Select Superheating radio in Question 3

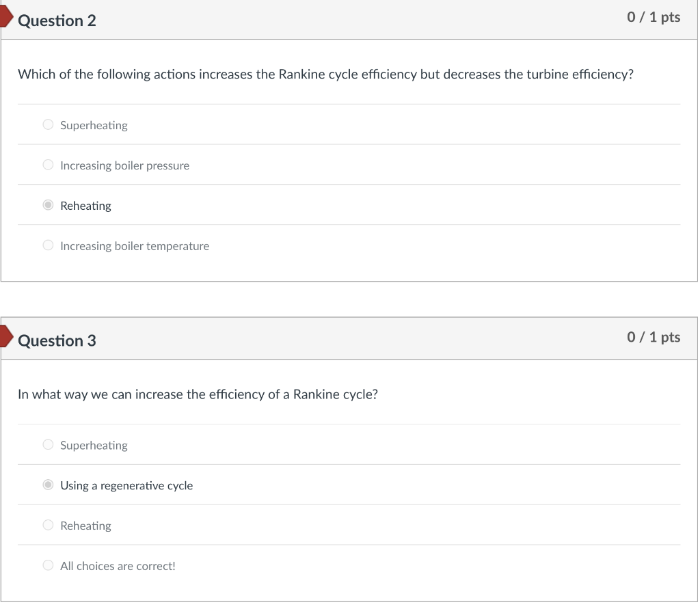48,445
